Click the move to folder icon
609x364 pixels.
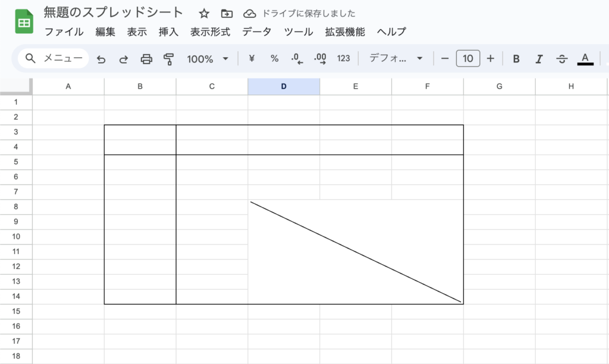(x=227, y=14)
